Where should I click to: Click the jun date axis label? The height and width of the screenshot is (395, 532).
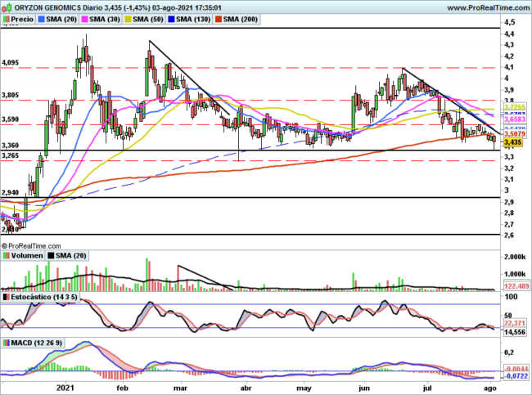point(364,388)
